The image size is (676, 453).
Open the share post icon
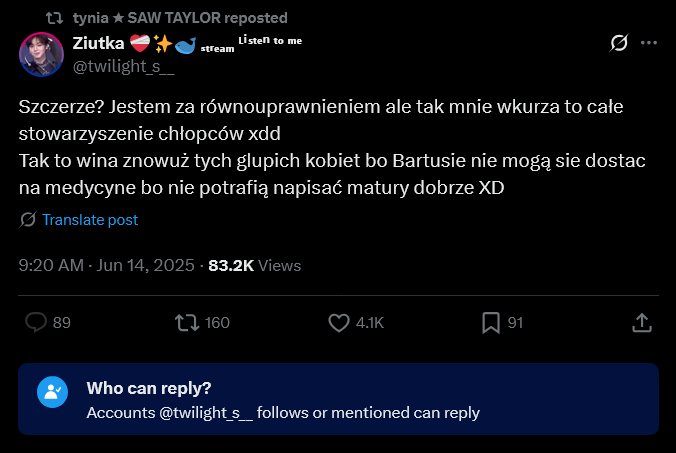(x=641, y=322)
